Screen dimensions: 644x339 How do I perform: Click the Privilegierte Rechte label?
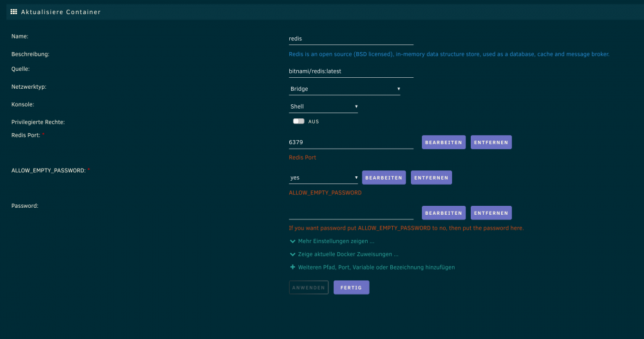pyautogui.click(x=38, y=122)
